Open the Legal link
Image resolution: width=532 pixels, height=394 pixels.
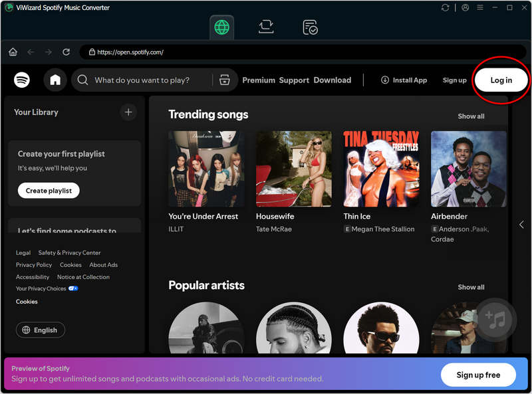(23, 253)
